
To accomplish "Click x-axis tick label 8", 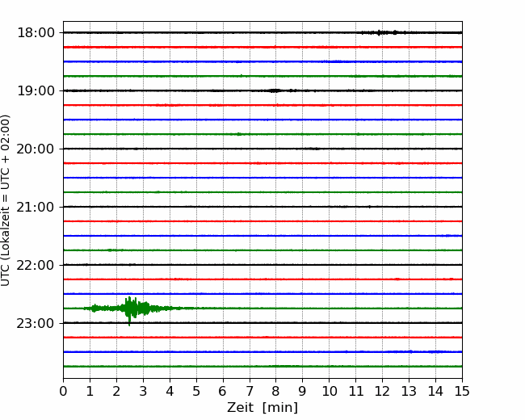I will [x=276, y=391].
